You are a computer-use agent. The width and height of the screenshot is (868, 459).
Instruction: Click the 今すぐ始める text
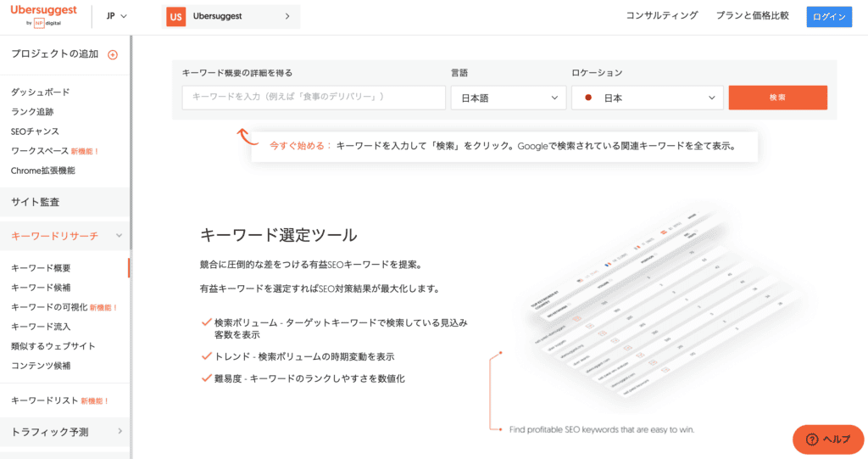pos(299,146)
